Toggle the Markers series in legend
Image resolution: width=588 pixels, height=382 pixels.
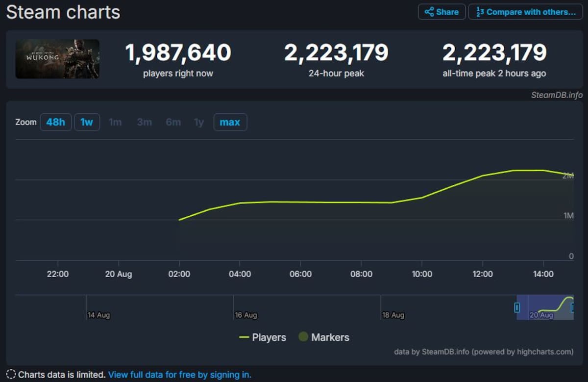pos(324,337)
